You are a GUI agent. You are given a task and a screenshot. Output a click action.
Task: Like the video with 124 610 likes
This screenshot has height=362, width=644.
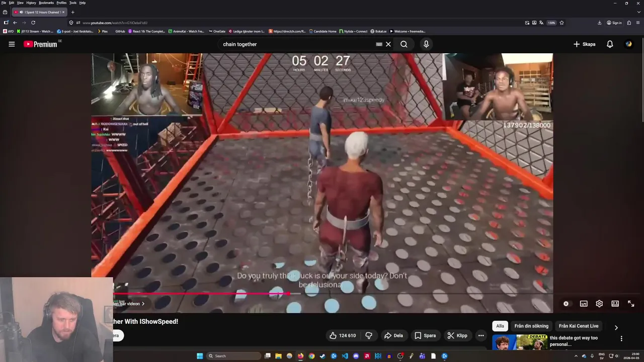[x=343, y=335]
